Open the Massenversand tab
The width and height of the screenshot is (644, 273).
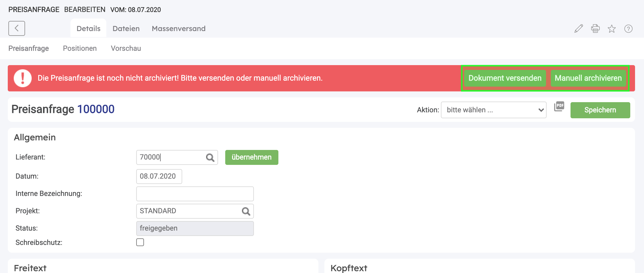coord(179,28)
